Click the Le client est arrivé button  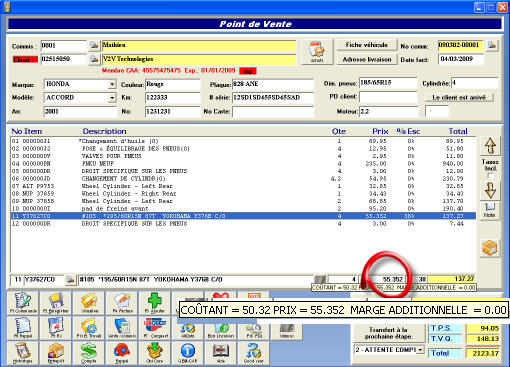pos(459,98)
